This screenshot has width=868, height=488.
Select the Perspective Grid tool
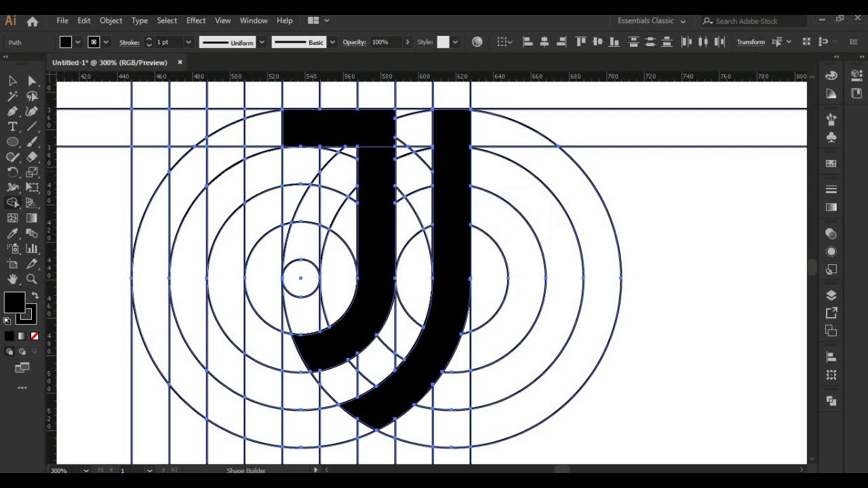pyautogui.click(x=32, y=203)
